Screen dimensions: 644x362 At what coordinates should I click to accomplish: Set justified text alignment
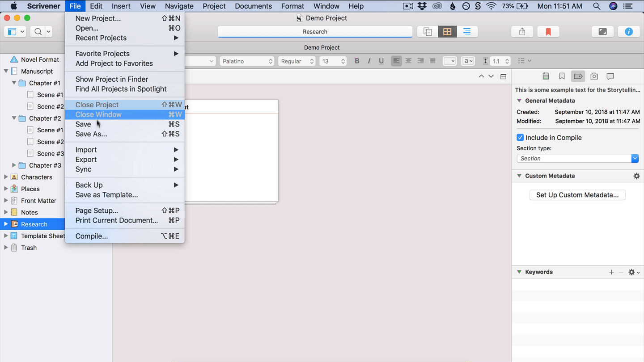(432, 61)
